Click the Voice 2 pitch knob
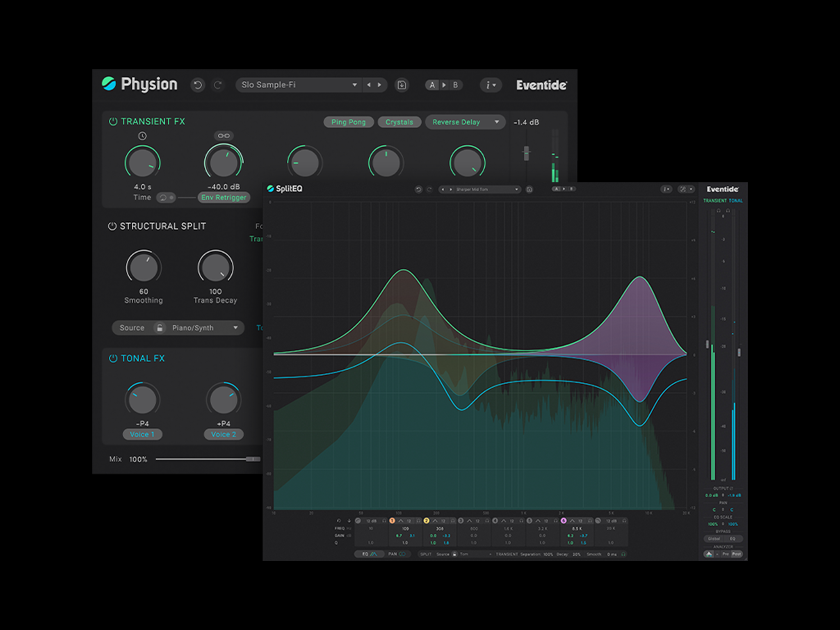The width and height of the screenshot is (840, 630). click(x=224, y=399)
